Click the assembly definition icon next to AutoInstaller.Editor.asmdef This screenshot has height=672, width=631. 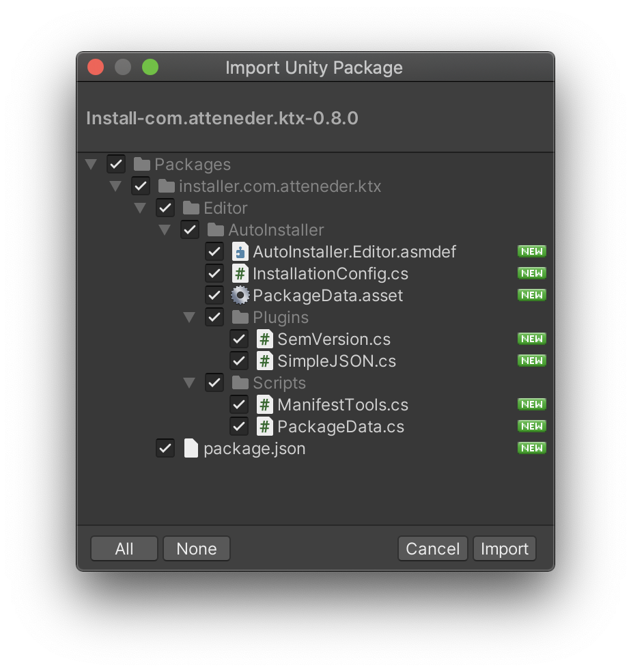click(x=239, y=251)
